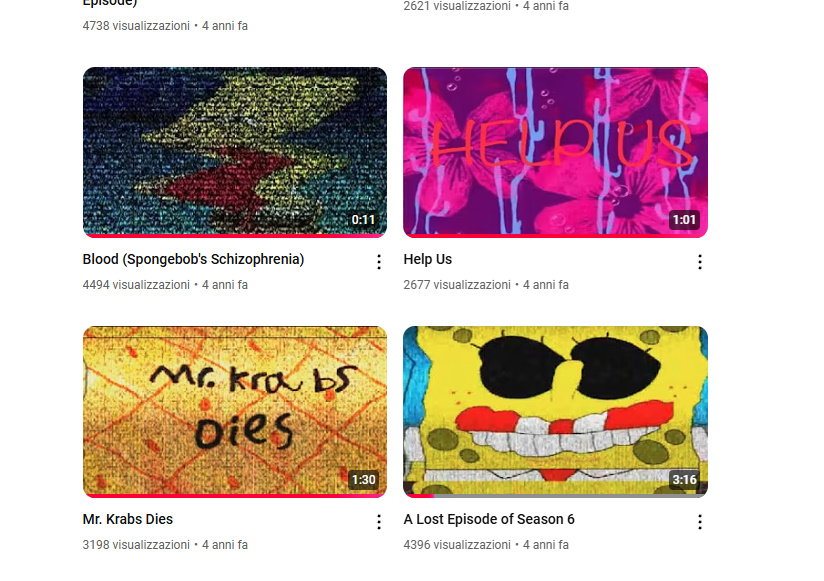Open the Blood (Spongebob's Schizophrenia) video title

tap(193, 260)
